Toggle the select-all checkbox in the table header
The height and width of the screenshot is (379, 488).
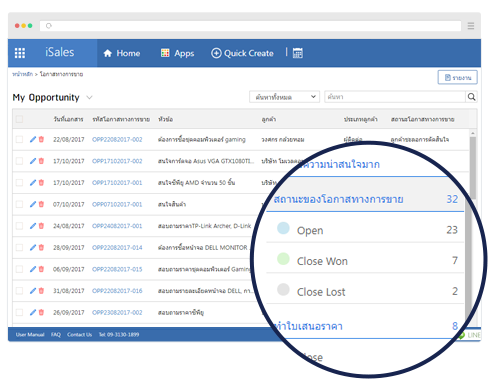coord(19,119)
